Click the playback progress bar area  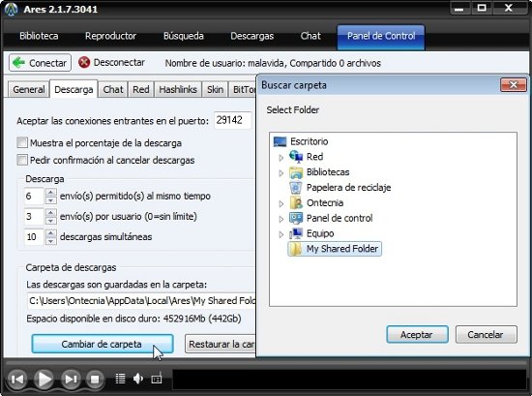349,379
